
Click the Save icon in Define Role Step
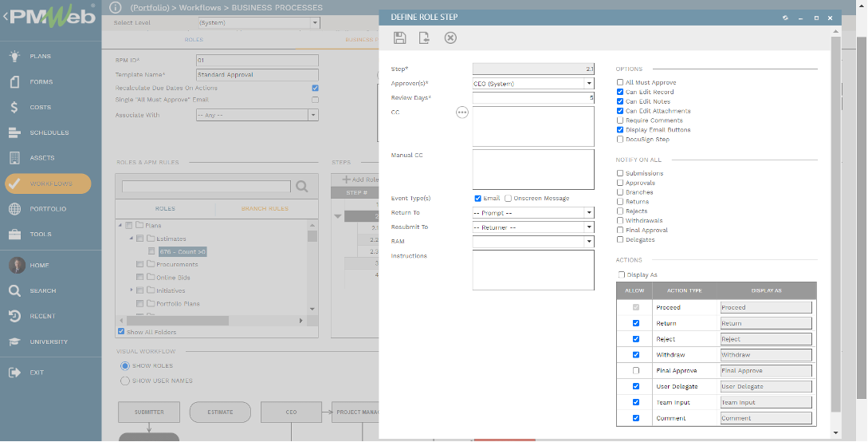(399, 37)
